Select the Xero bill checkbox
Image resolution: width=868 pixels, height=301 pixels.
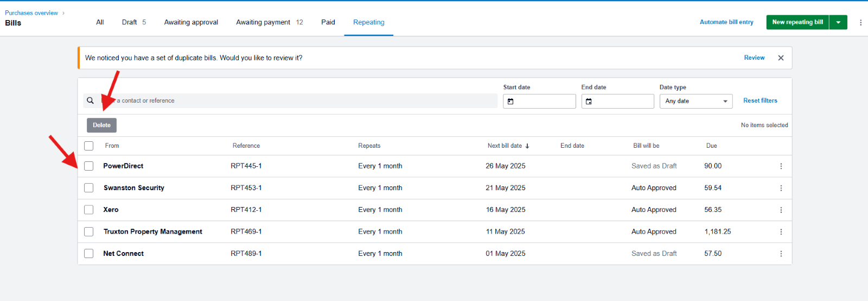point(89,210)
